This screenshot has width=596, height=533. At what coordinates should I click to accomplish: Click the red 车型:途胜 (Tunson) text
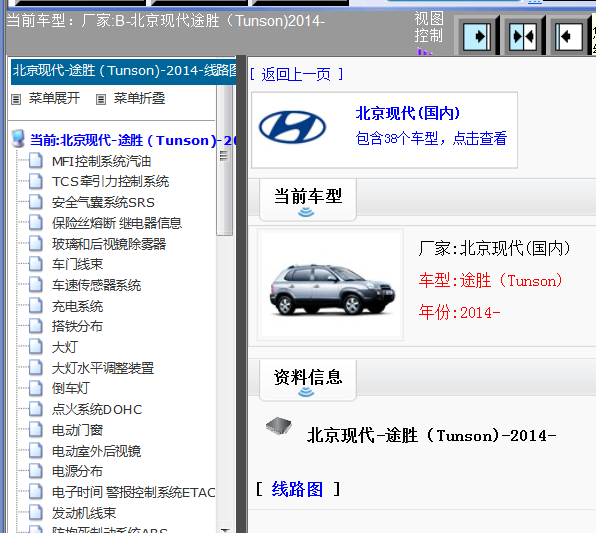coord(491,281)
